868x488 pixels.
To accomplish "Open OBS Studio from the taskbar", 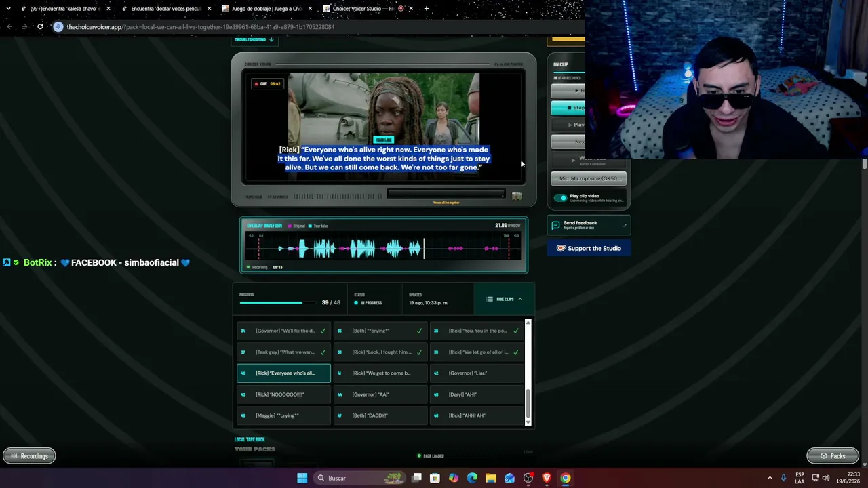I will [x=528, y=478].
